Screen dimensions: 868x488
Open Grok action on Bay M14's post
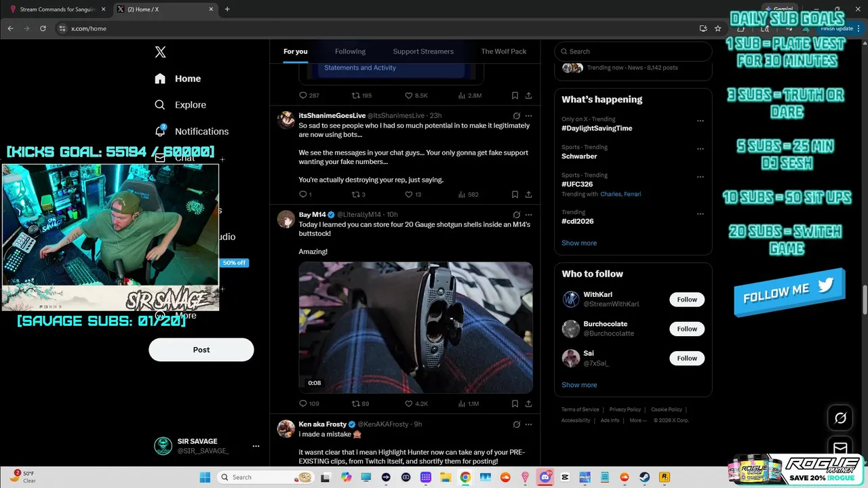tap(516, 214)
